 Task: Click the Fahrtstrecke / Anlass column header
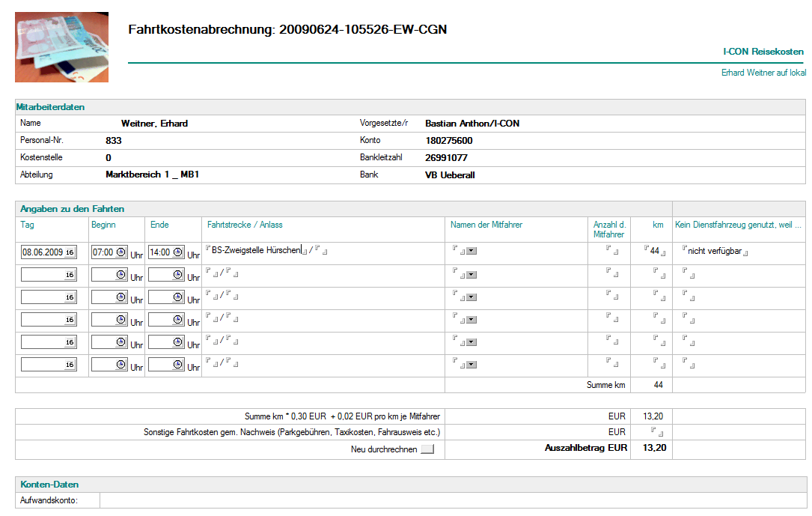click(x=245, y=225)
